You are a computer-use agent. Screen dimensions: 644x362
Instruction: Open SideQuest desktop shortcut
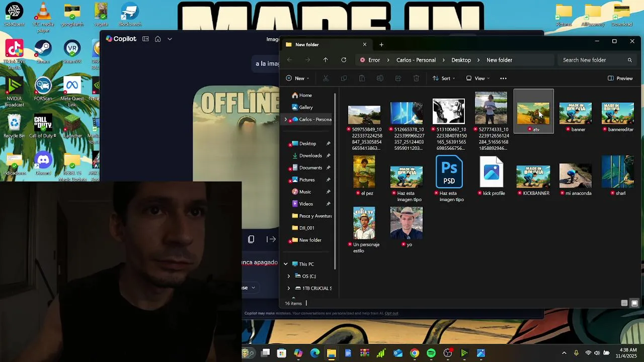coord(14,15)
